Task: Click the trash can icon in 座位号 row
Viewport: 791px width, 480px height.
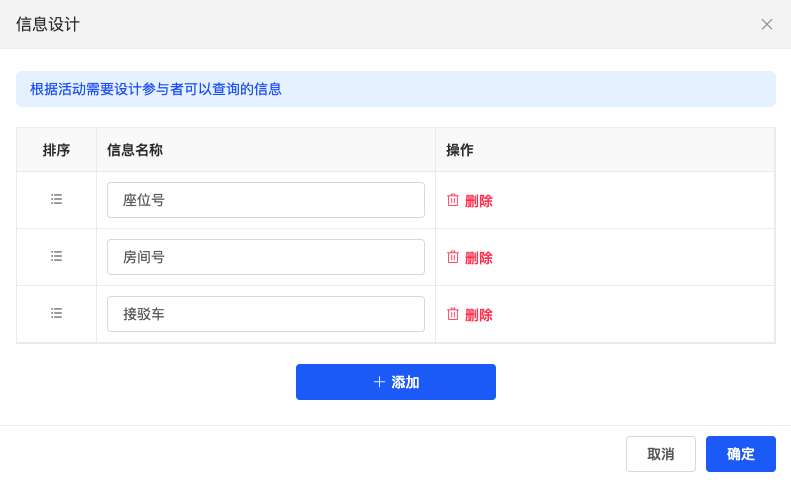Action: click(x=453, y=200)
